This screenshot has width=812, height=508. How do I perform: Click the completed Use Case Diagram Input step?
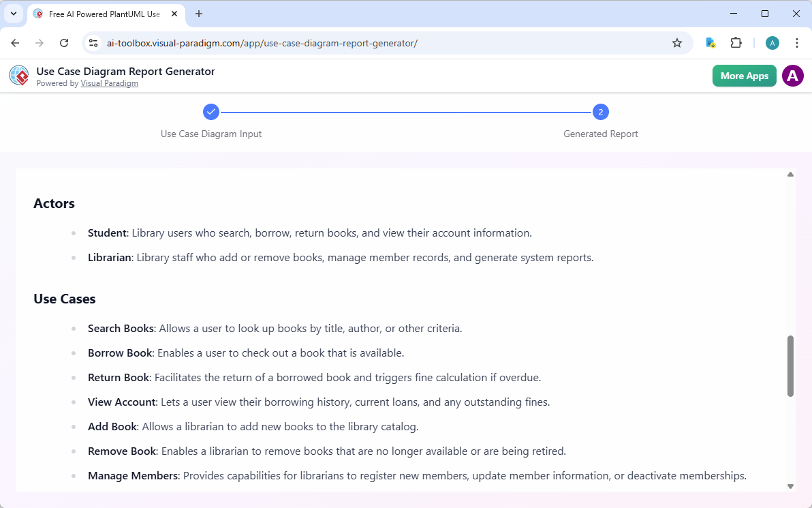[211, 111]
